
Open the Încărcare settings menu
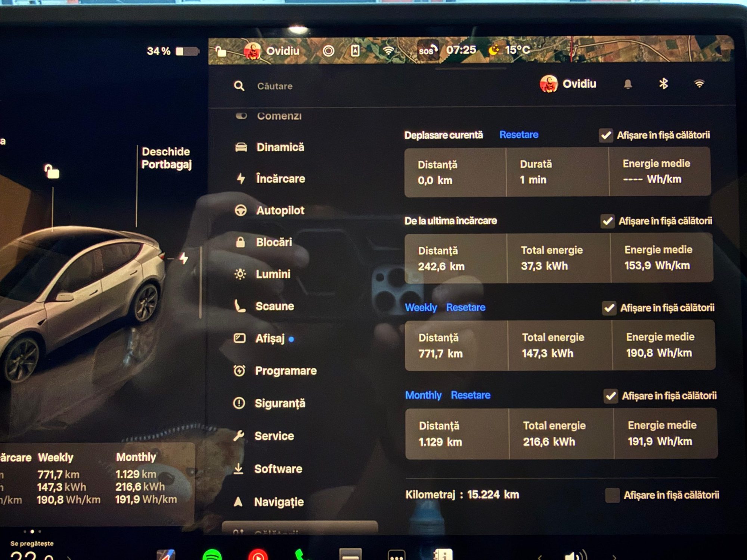pos(280,179)
